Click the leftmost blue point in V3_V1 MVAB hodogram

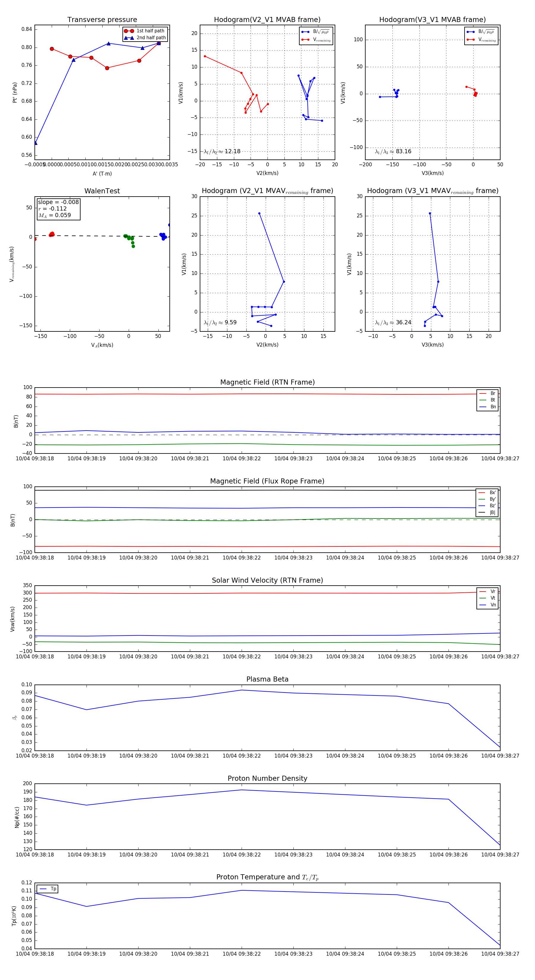point(380,97)
